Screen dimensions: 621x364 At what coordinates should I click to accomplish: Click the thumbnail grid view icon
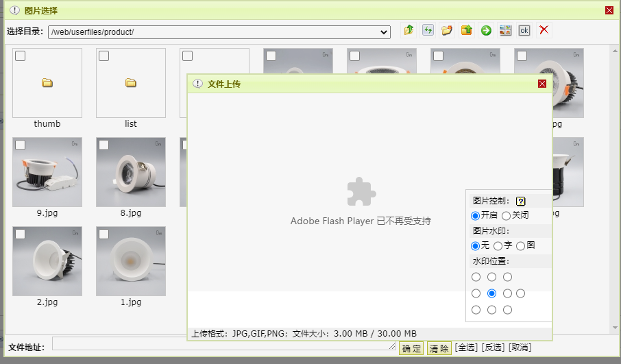[x=505, y=30]
